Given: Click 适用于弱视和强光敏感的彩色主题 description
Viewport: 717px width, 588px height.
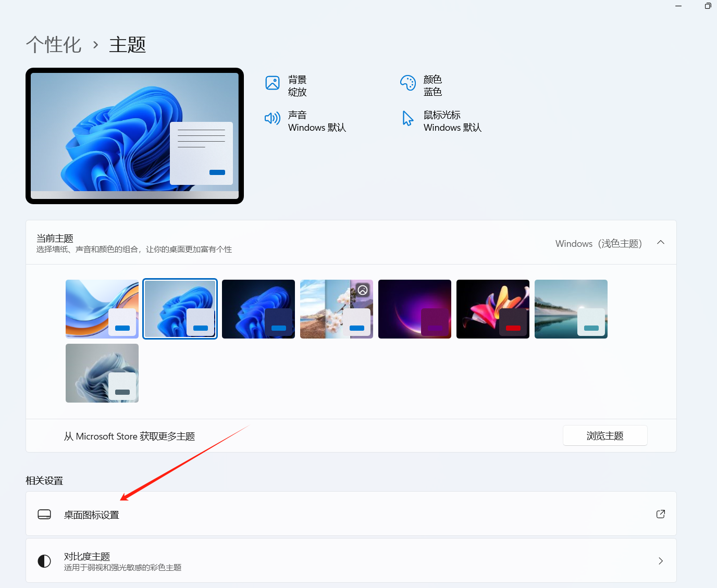Looking at the screenshot, I should (x=122, y=567).
